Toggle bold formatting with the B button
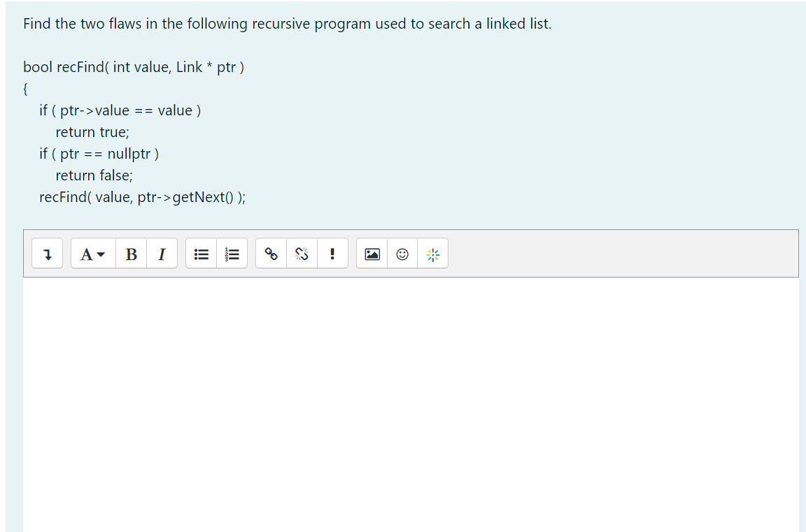This screenshot has height=532, width=806. pos(132,254)
